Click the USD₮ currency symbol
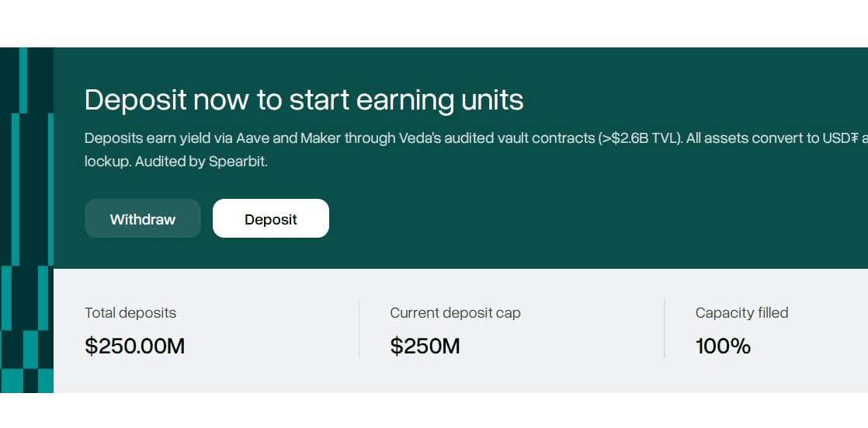The height and width of the screenshot is (428, 868). pos(842,138)
